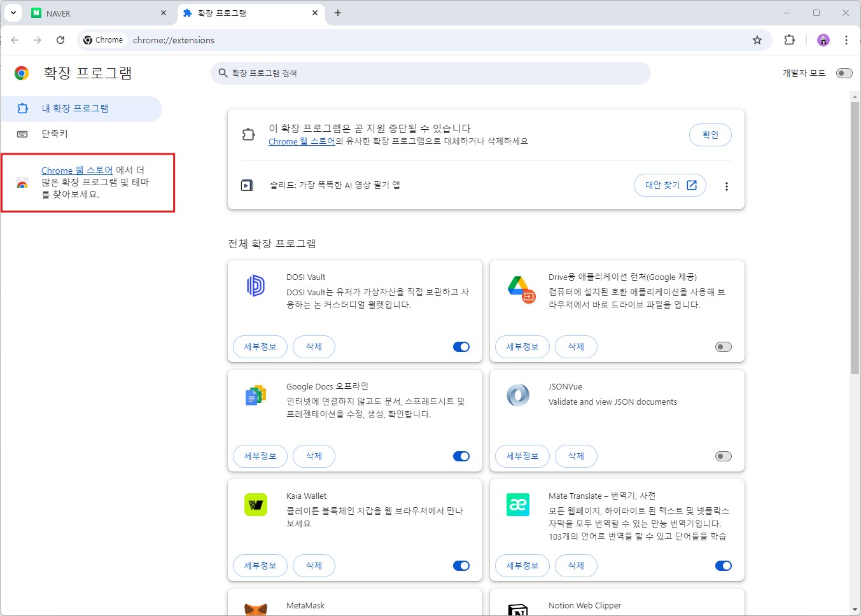The width and height of the screenshot is (861, 616).
Task: Click the Google Docs 오프라인 extension icon
Action: pos(255,395)
